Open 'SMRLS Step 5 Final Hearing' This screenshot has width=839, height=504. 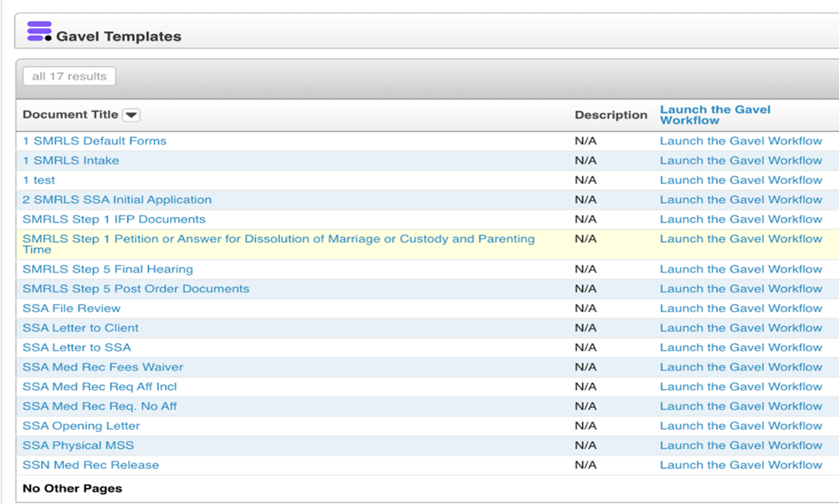(x=107, y=269)
